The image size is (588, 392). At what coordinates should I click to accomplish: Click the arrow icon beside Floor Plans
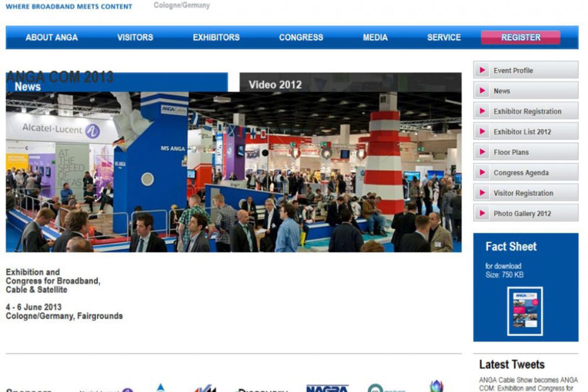click(x=483, y=152)
